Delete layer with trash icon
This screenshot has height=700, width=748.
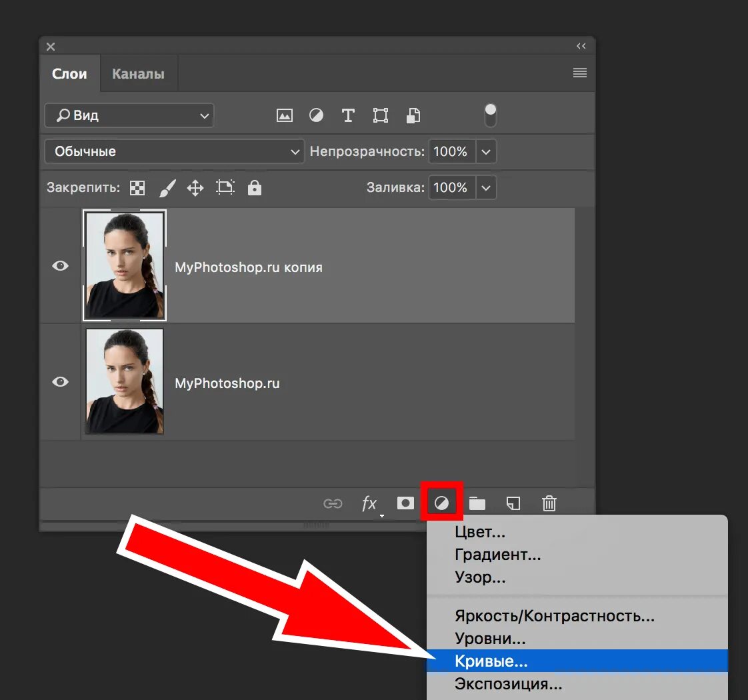[x=549, y=503]
